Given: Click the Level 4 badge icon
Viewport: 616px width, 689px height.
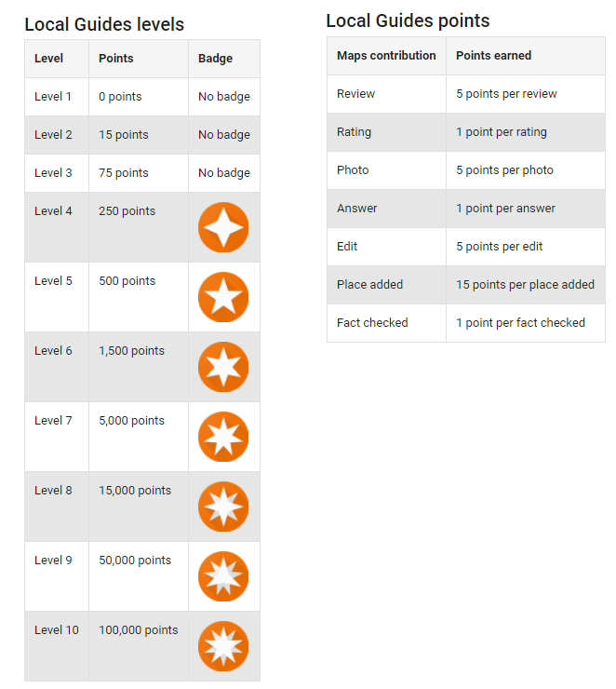Looking at the screenshot, I should point(223,227).
